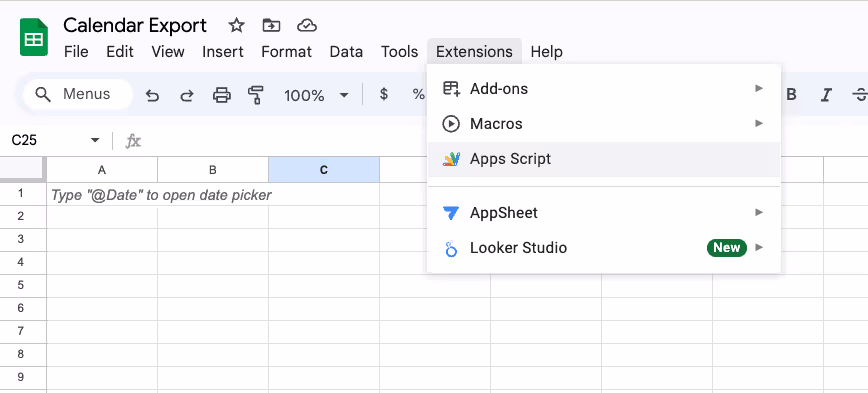Choose Macros from Extensions menu
The image size is (868, 393).
point(604,124)
